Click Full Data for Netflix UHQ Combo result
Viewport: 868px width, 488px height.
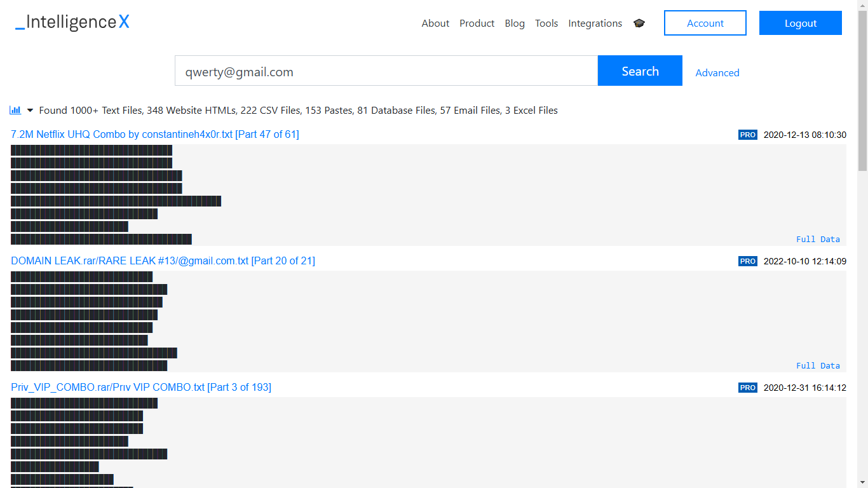coord(818,240)
